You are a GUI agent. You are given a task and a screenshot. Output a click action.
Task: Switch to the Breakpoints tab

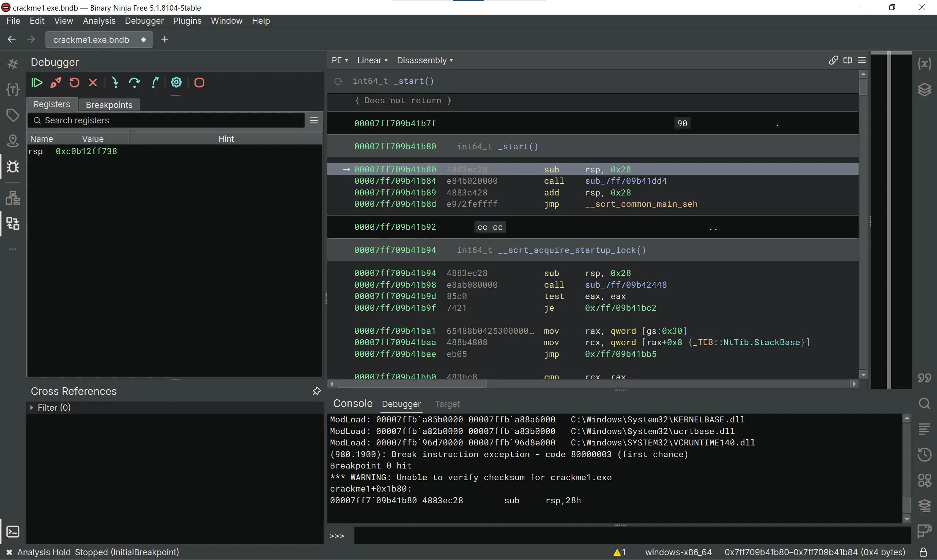pos(109,105)
